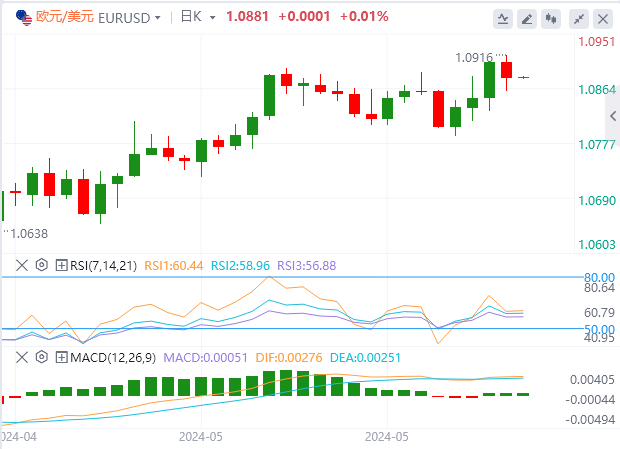Screen dimensions: 620x449
Task: Open the 日K timeframe dropdown
Action: tap(199, 17)
